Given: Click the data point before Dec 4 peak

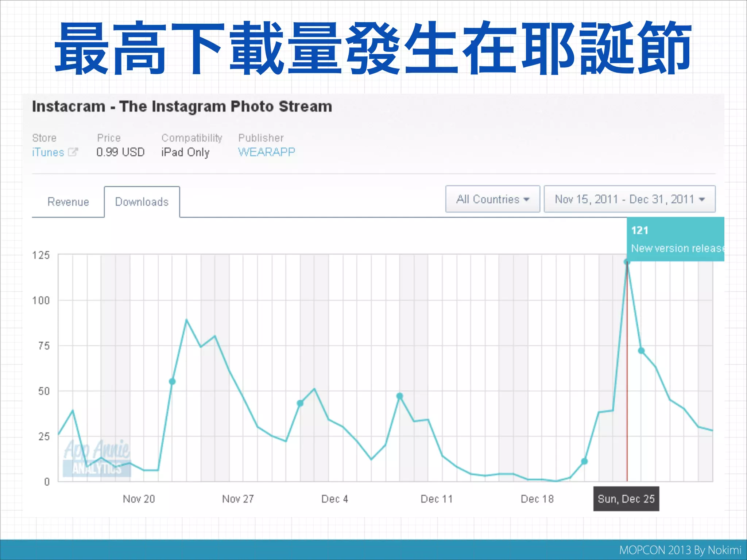Looking at the screenshot, I should (x=300, y=403).
